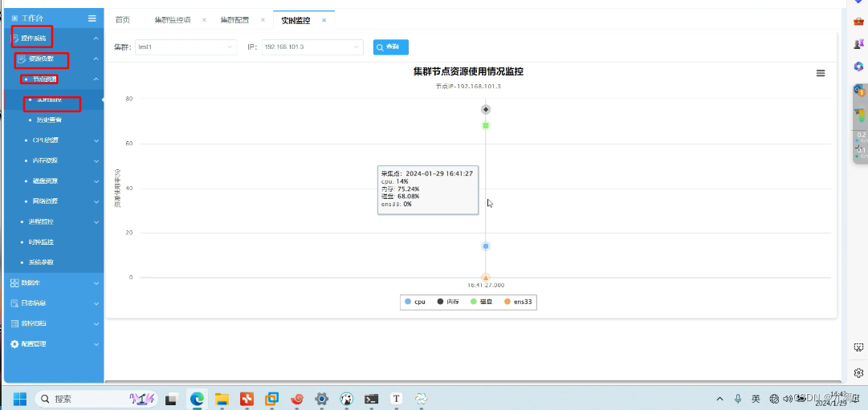Open Edge sidebar screenshot icon
This screenshot has height=410, width=868.
[x=858, y=347]
